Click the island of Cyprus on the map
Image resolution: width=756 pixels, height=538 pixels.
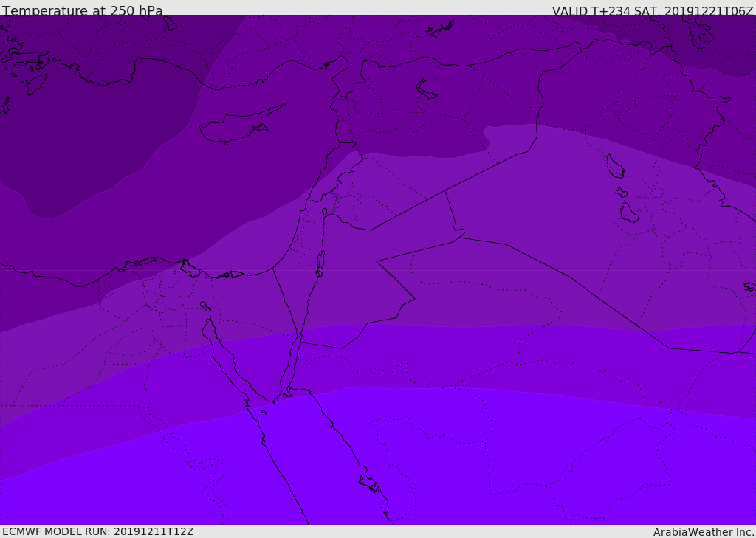click(241, 125)
